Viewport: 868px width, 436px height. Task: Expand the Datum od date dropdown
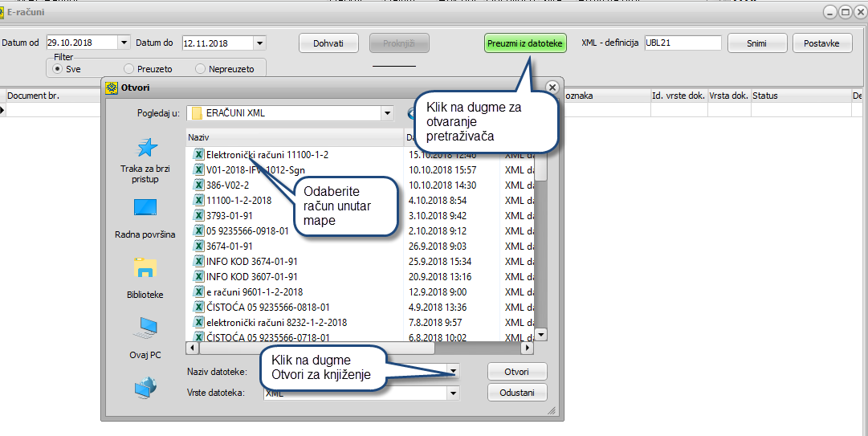coord(124,43)
